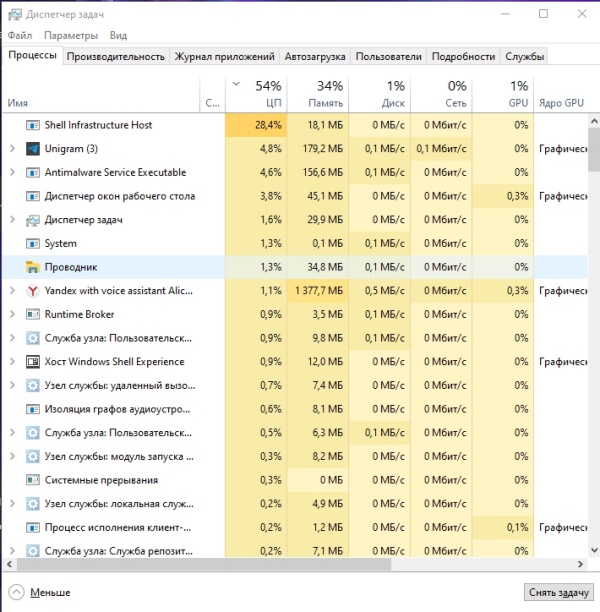Click the horizontal scrollbar thumb
The image size is (600, 612).
[x=204, y=564]
